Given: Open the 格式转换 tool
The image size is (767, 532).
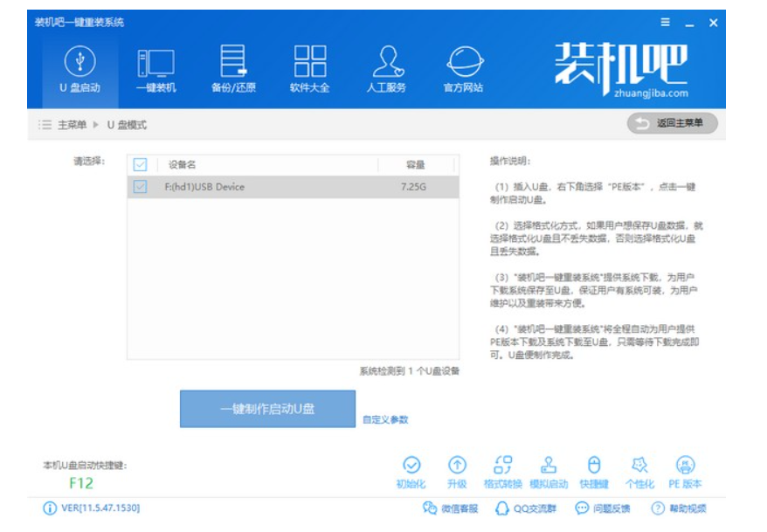Looking at the screenshot, I should 503,473.
